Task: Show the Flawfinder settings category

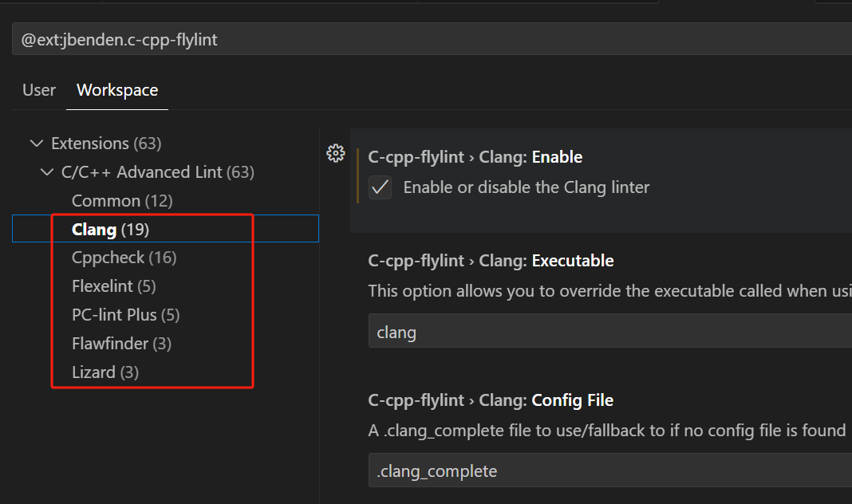Action: (x=121, y=344)
